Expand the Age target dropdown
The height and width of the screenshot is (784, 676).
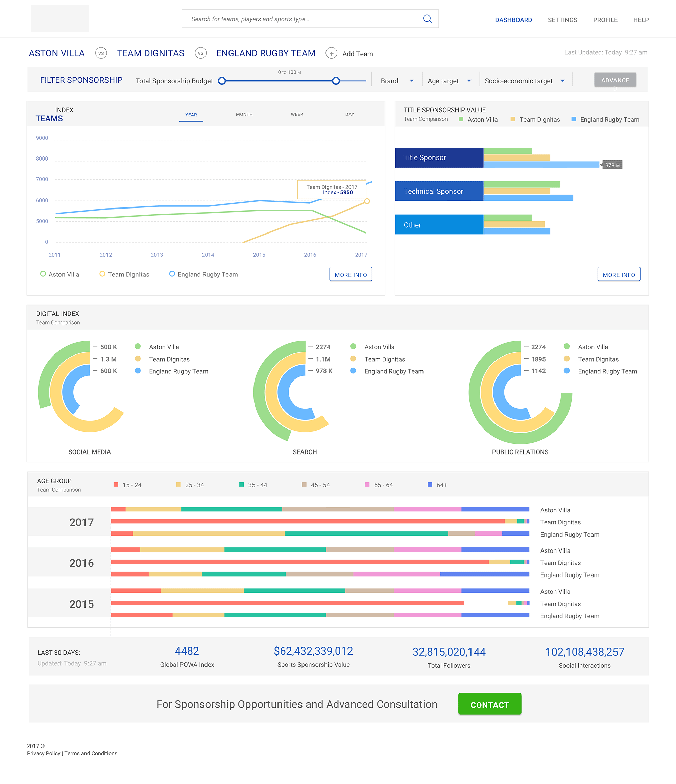449,80
